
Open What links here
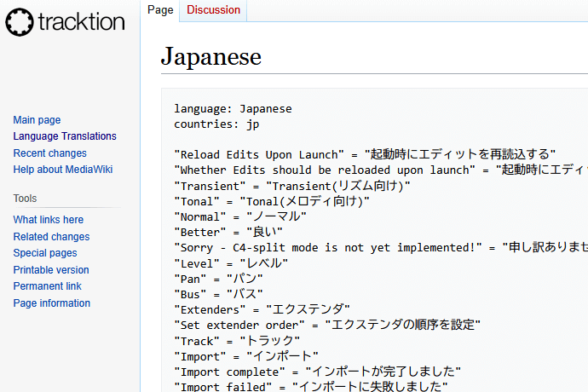pyautogui.click(x=48, y=220)
